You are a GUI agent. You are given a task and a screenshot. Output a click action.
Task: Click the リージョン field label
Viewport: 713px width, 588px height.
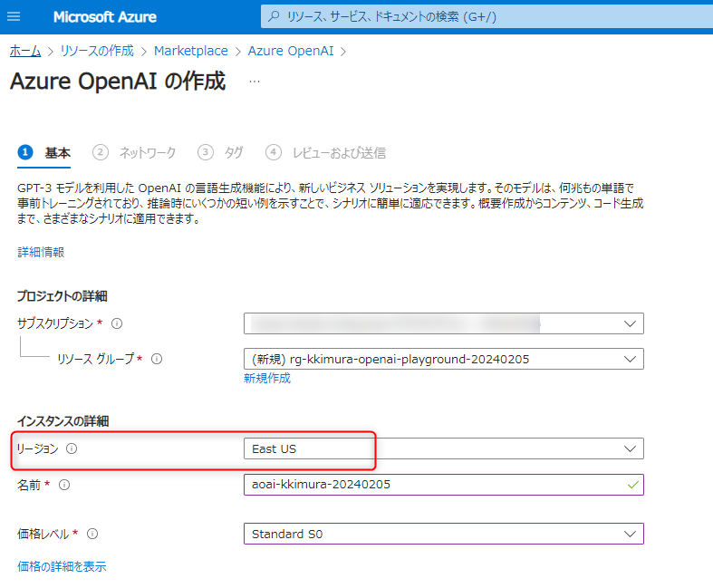(38, 448)
